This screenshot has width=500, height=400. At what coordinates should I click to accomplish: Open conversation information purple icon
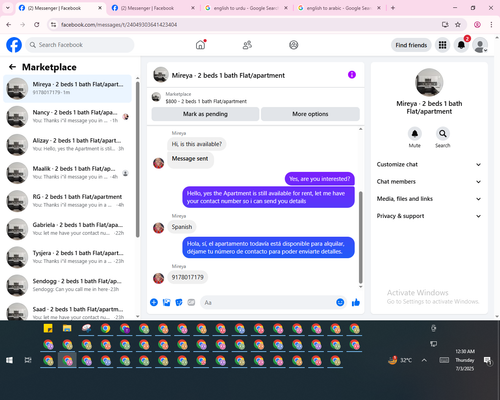click(352, 75)
